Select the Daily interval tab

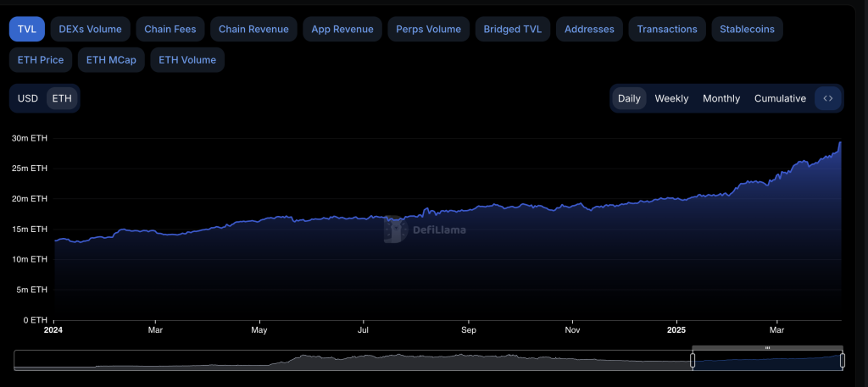(x=629, y=98)
